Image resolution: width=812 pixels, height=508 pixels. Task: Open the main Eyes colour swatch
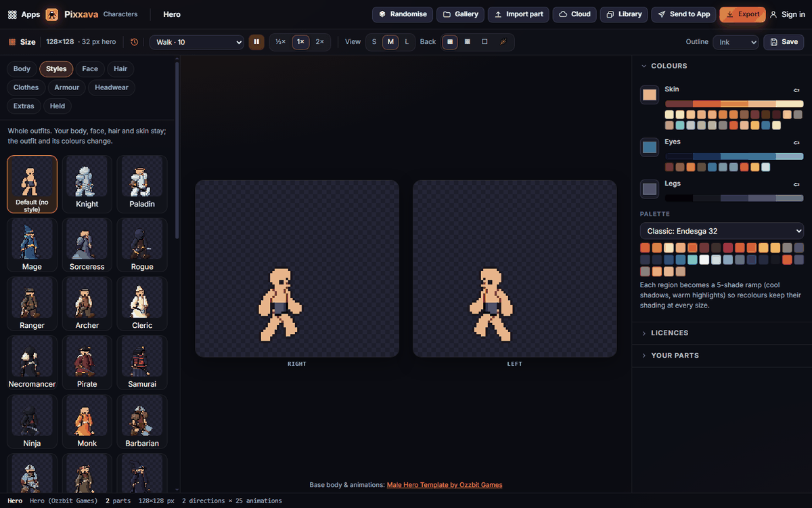pyautogui.click(x=650, y=148)
